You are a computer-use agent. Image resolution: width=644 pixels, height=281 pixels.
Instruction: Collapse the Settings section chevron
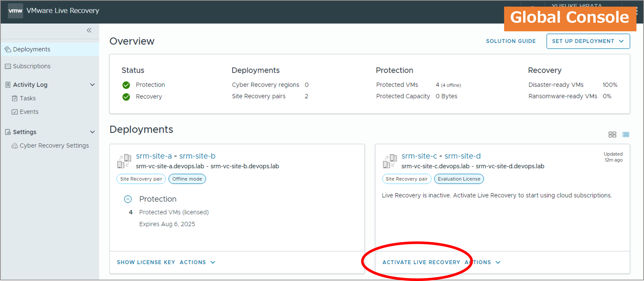coord(93,132)
